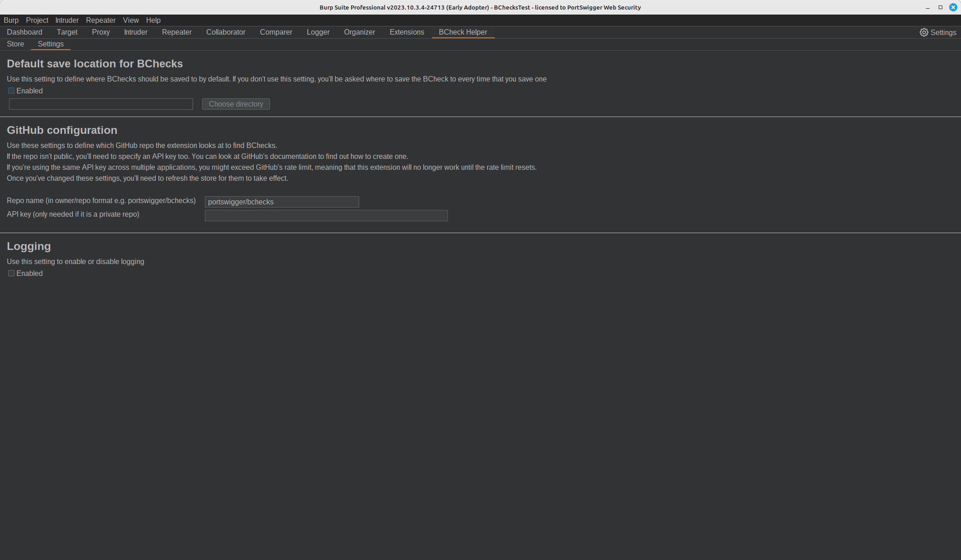This screenshot has width=961, height=560.
Task: Click the API key input field
Action: (326, 215)
